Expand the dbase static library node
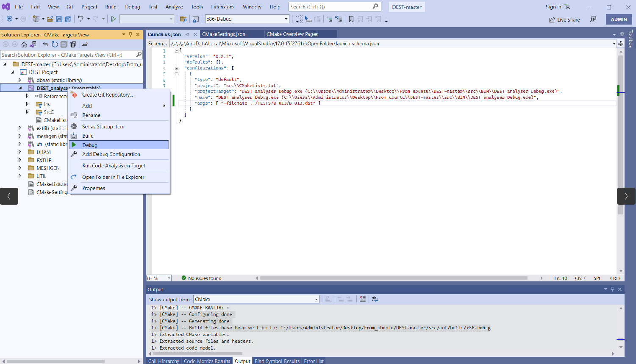636x364 pixels. [19, 80]
